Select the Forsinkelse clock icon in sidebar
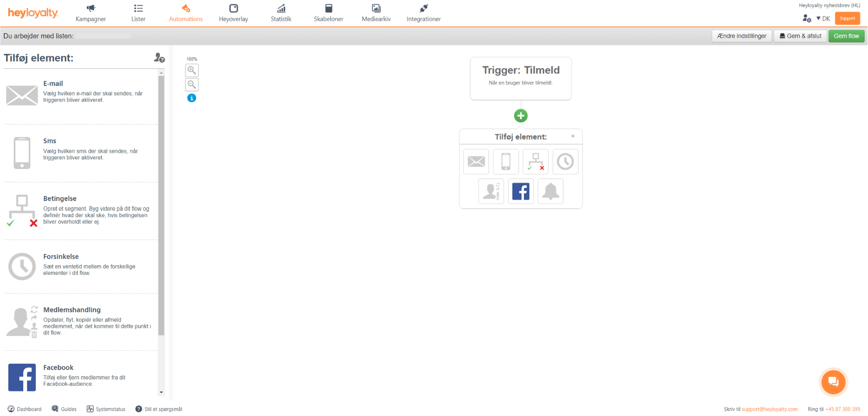Image resolution: width=868 pixels, height=416 pixels. tap(22, 267)
